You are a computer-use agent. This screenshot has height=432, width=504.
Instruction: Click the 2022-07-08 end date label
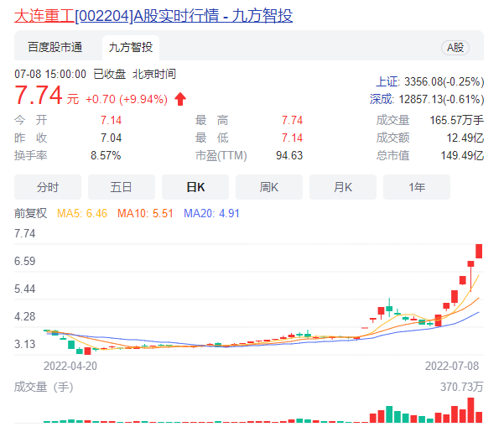(452, 366)
